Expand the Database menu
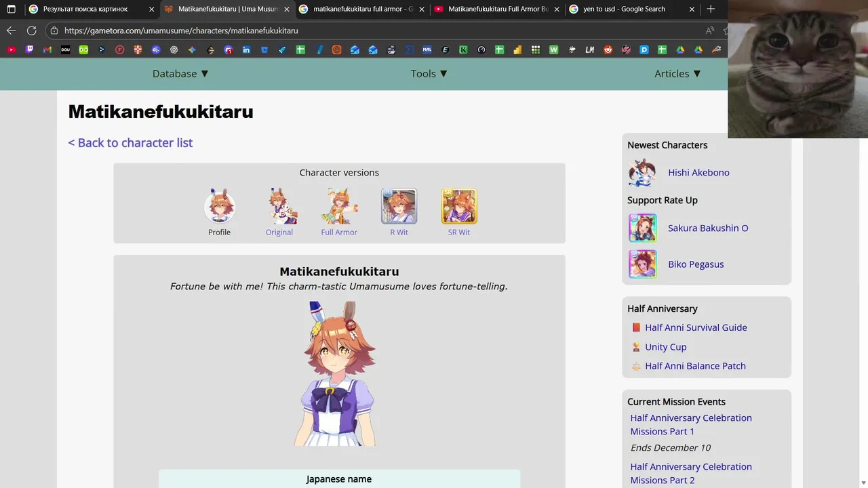This screenshot has height=488, width=868. click(x=180, y=73)
